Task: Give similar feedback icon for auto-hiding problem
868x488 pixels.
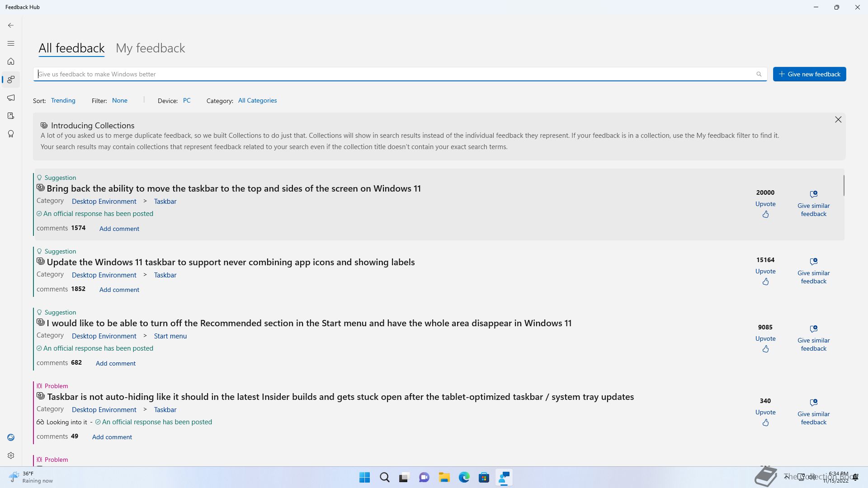Action: [x=814, y=402]
